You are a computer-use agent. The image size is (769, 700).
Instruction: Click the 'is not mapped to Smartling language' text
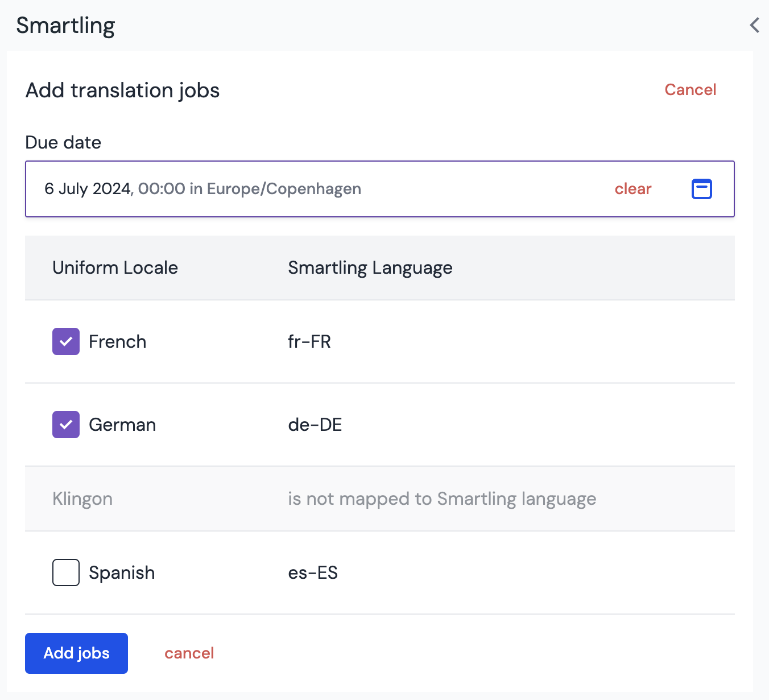point(442,499)
